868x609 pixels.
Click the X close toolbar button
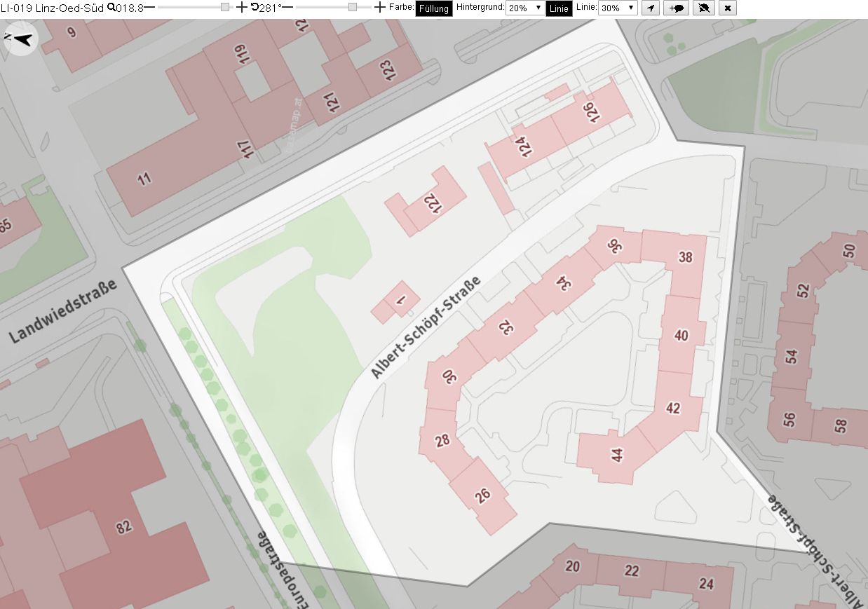[x=728, y=8]
